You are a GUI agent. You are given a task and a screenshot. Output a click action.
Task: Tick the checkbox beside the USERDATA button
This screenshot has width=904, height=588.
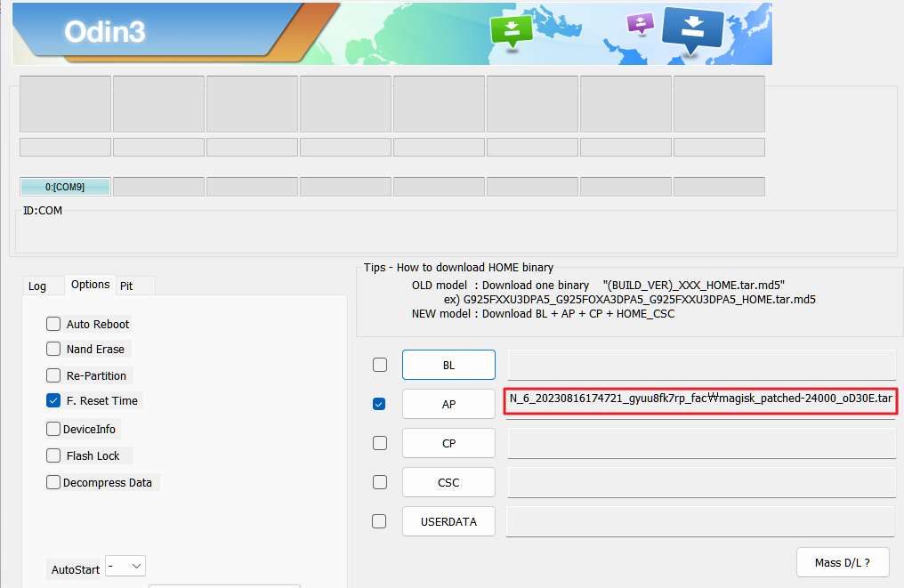(379, 521)
